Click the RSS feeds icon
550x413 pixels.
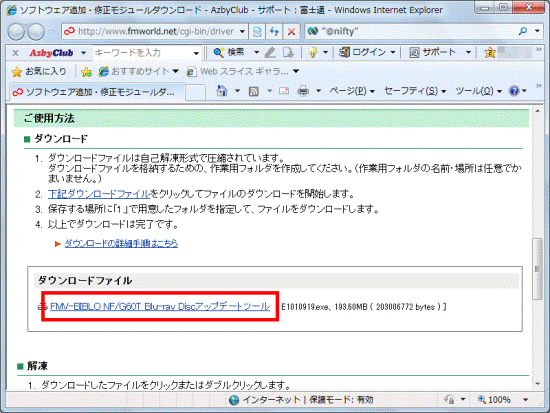click(253, 92)
